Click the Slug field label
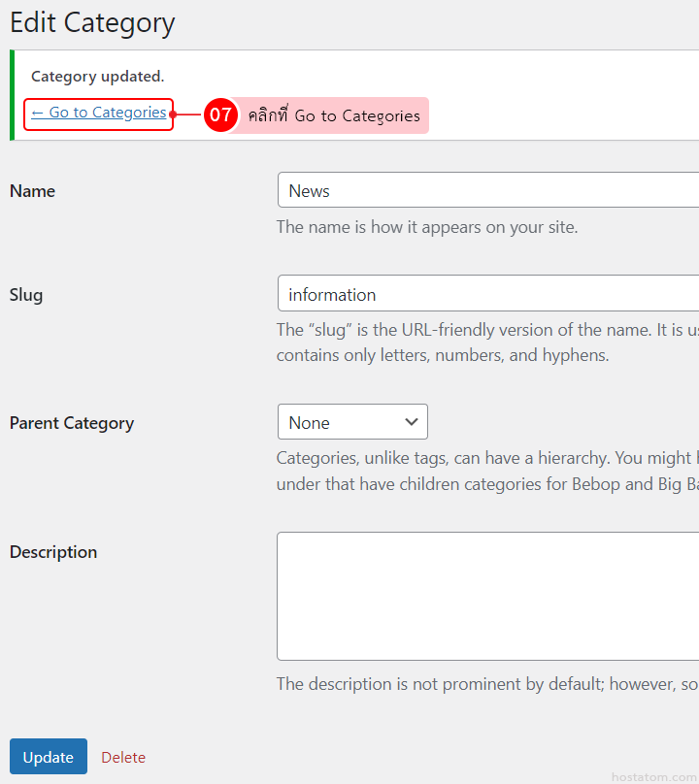 point(26,294)
